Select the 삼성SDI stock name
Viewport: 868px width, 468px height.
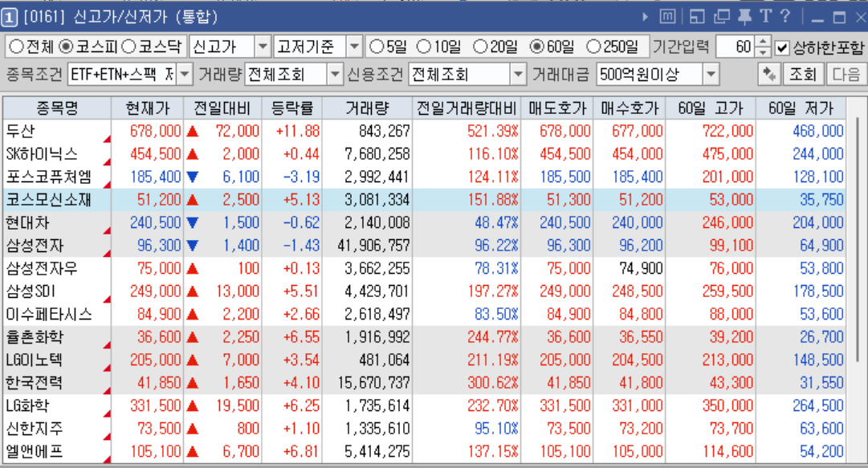tap(31, 291)
